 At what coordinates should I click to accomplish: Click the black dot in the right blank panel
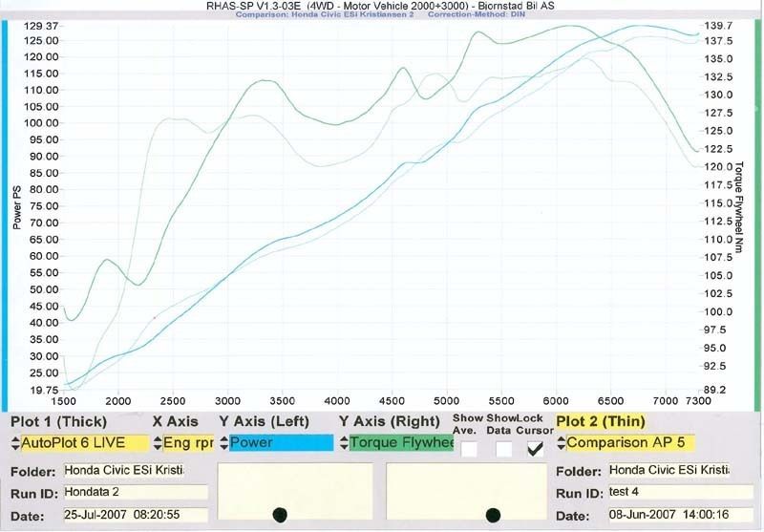pos(493,515)
